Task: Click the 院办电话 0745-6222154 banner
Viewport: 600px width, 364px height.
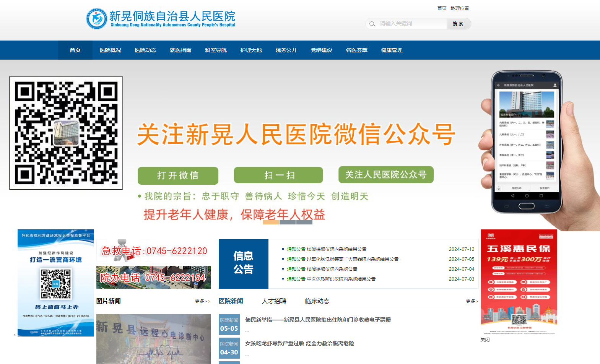Action: tap(154, 277)
